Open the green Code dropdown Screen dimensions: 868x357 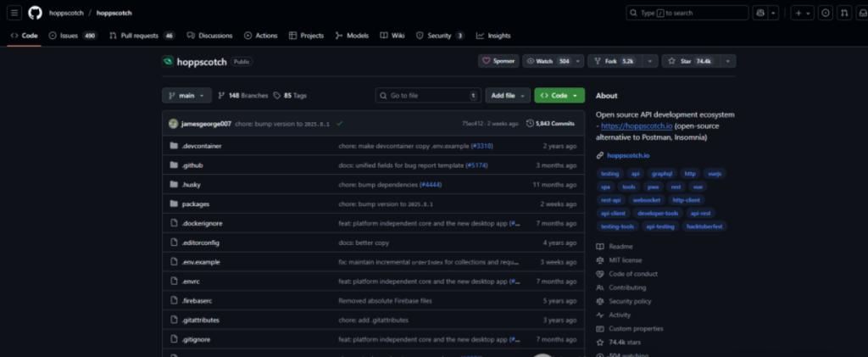[x=559, y=96]
